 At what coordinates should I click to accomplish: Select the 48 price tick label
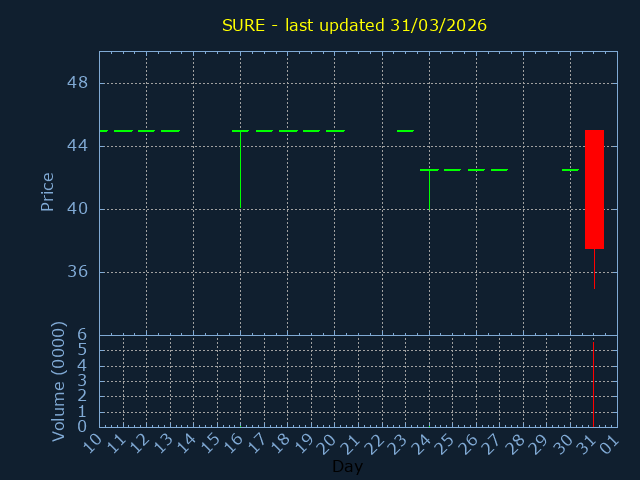coord(77,83)
